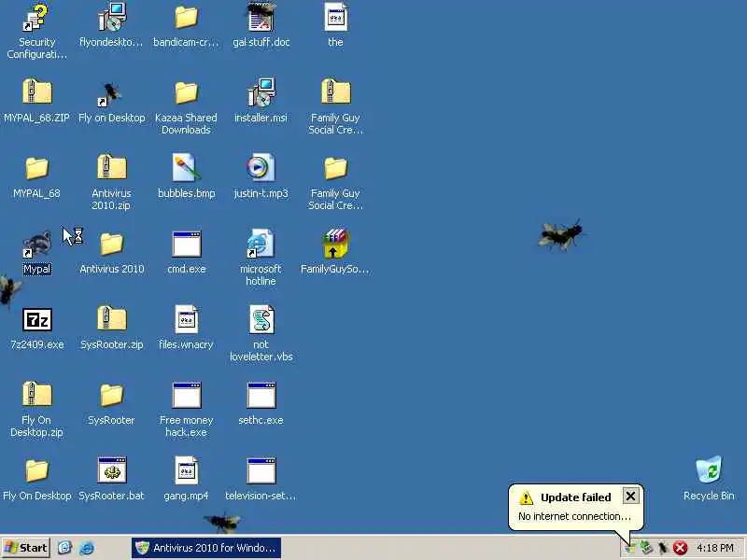Click the 4:18 PM clock
747x560 pixels.
(x=714, y=548)
